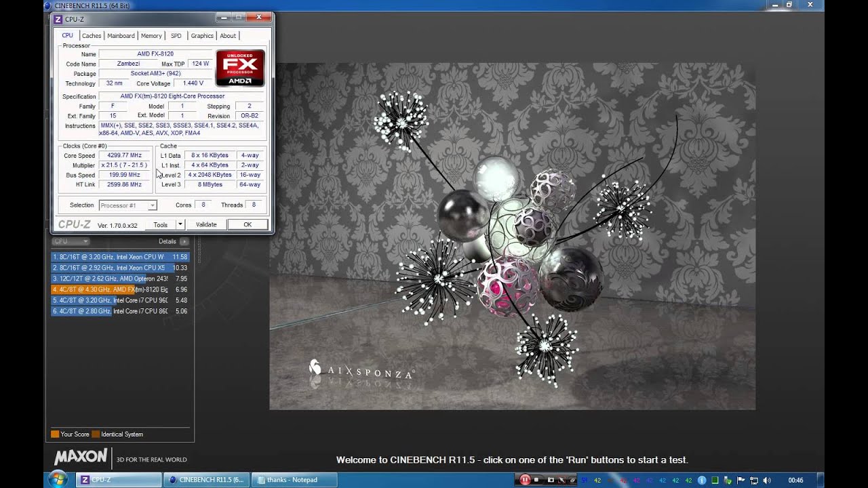The height and width of the screenshot is (488, 868).
Task: Select rank 2 Intel Xeon 2.92 GHz result
Action: pos(120,268)
